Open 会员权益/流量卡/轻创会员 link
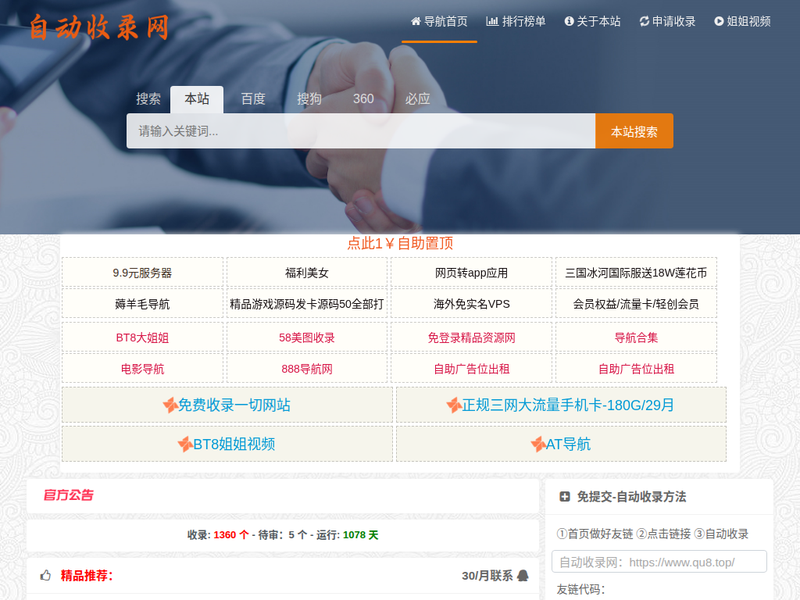 tap(636, 304)
